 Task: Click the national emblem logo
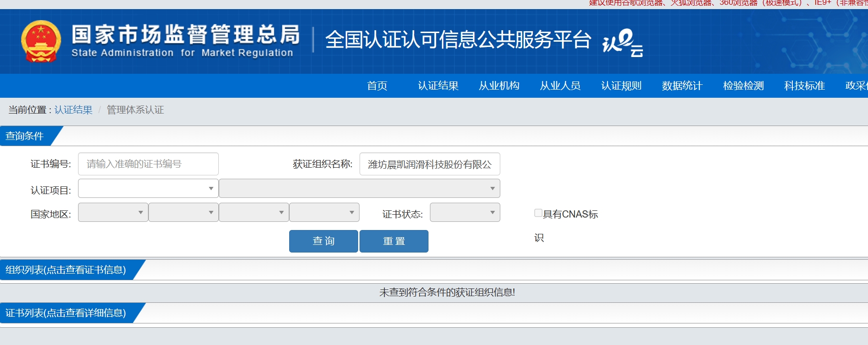(41, 41)
